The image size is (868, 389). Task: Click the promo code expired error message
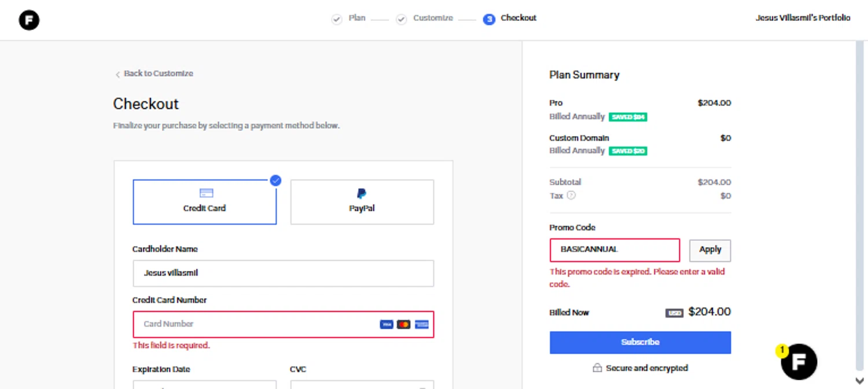click(637, 278)
